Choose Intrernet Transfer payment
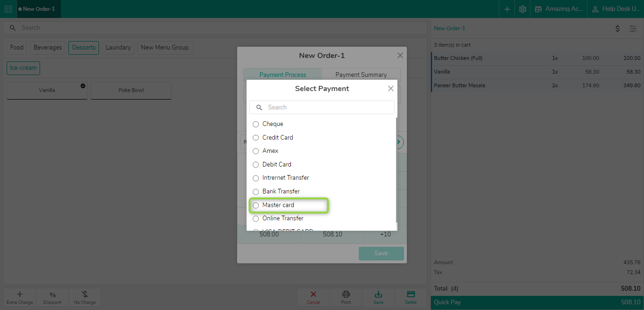Image resolution: width=644 pixels, height=310 pixels. pos(281,178)
